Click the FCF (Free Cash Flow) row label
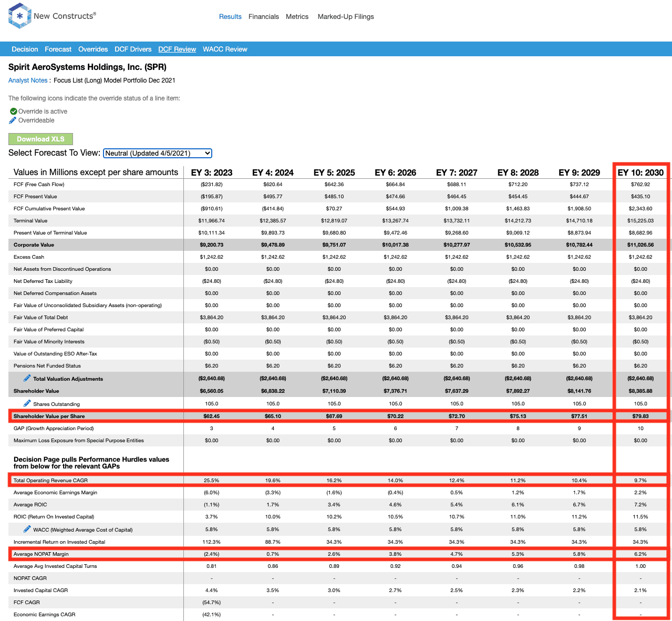672x621 pixels. pos(39,185)
